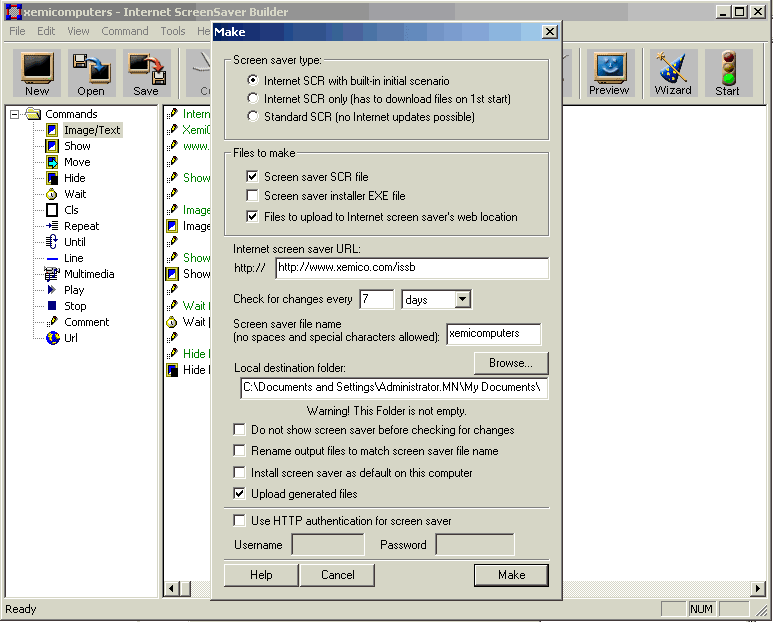Click the horizontal scrollbar left arrow

(x=171, y=588)
